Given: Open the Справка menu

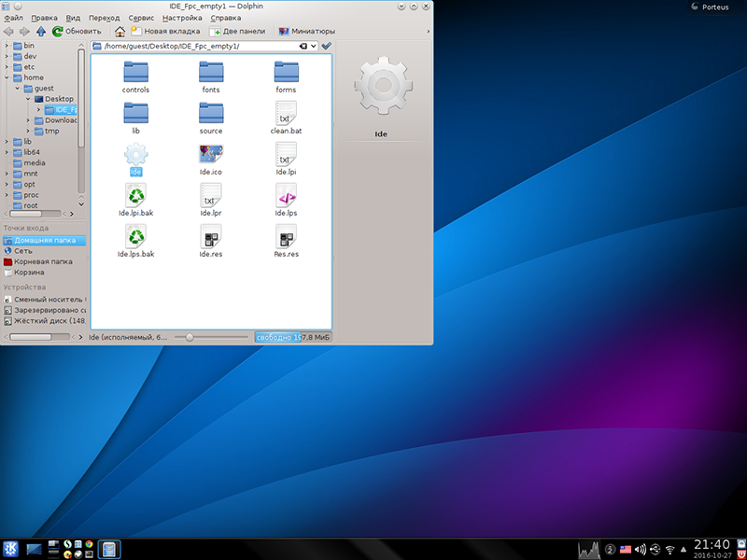Looking at the screenshot, I should tap(225, 18).
